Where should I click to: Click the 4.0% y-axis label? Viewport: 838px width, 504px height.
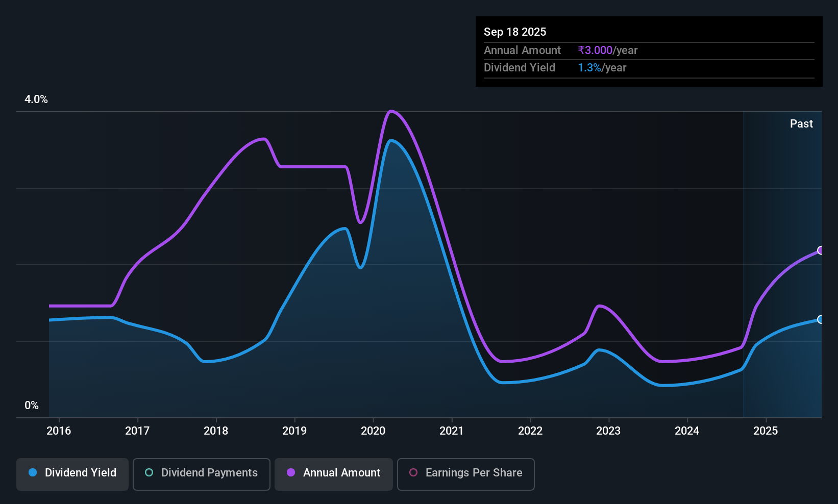click(x=36, y=99)
